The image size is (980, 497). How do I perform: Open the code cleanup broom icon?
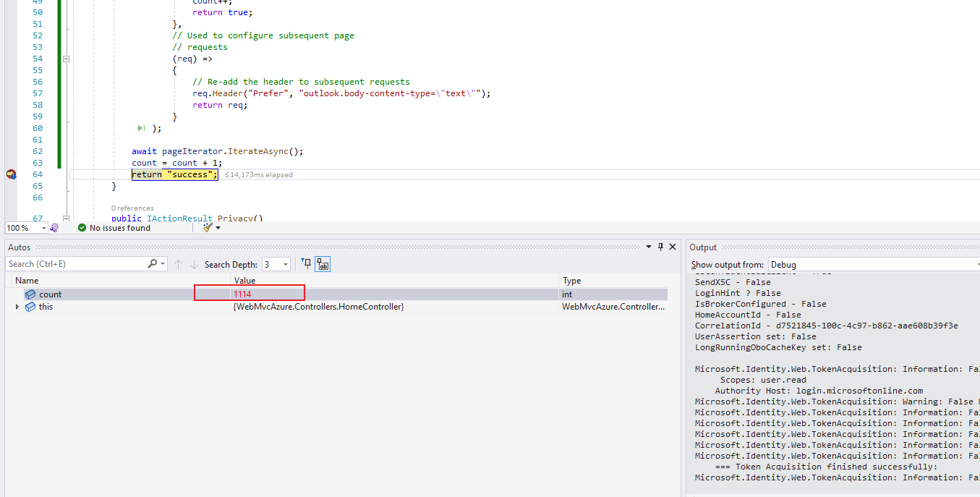coord(208,227)
